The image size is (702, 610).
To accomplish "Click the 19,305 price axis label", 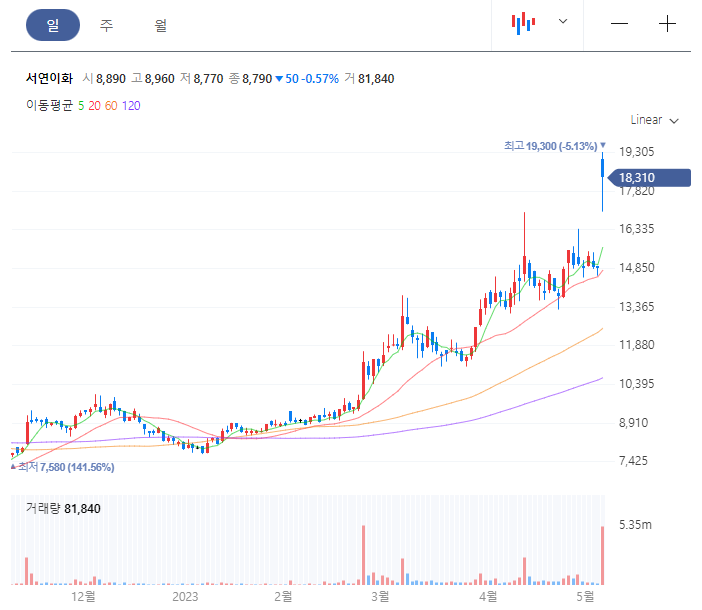I will [637, 152].
